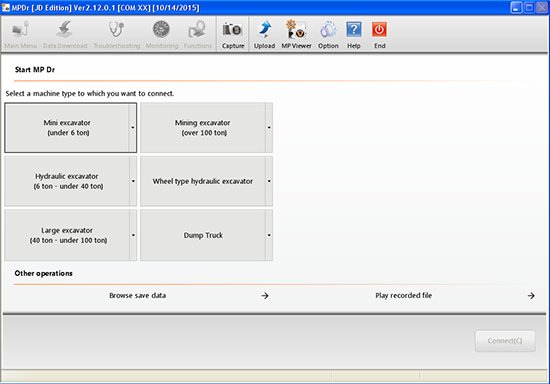
Task: Expand the Dump Truck dropdown arrow
Action: click(269, 235)
